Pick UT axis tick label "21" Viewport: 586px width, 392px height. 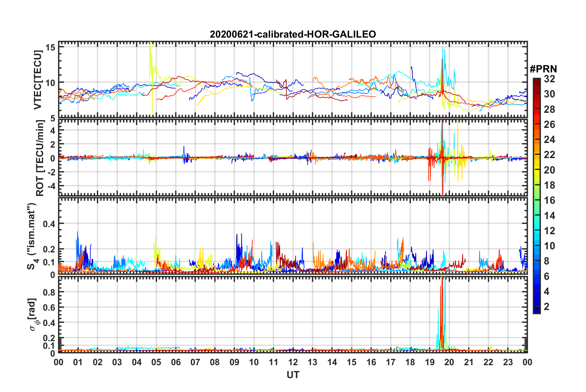[x=469, y=362]
